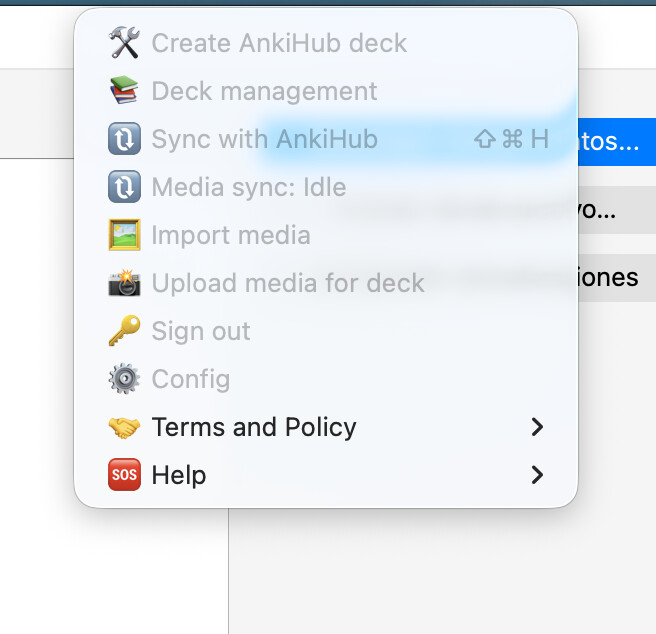Screen dimensions: 656x634
Task: Click the highlighted blue item ending in 'tos...'
Action: click(x=617, y=141)
